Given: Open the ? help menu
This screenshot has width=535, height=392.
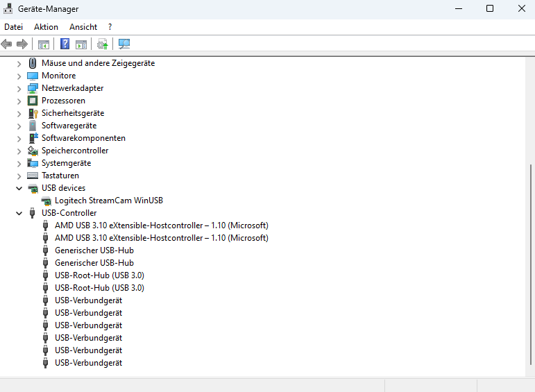Looking at the screenshot, I should [x=110, y=27].
